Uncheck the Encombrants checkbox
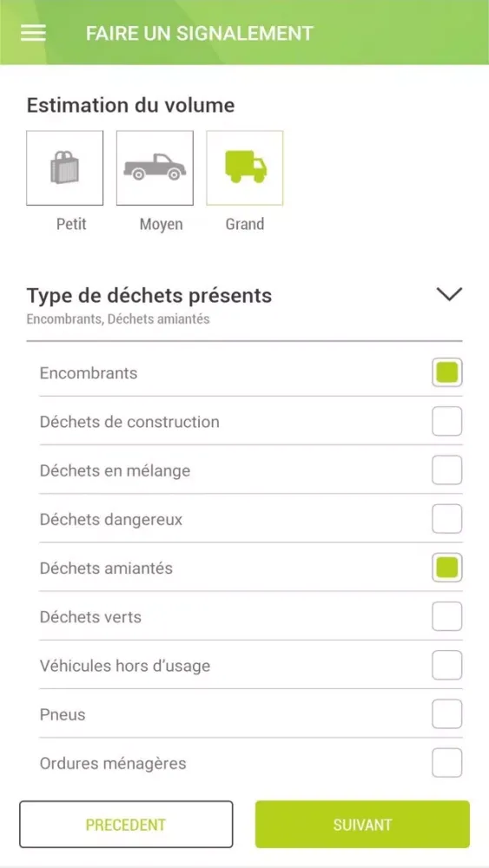Image resolution: width=489 pixels, height=868 pixels. [447, 372]
